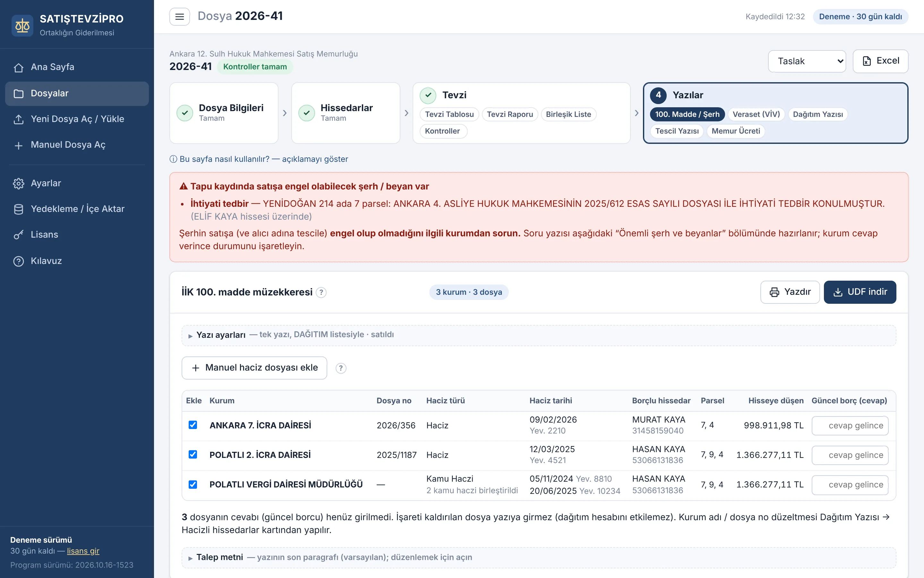Click the Lisans key icon
The image size is (924, 578).
[18, 235]
